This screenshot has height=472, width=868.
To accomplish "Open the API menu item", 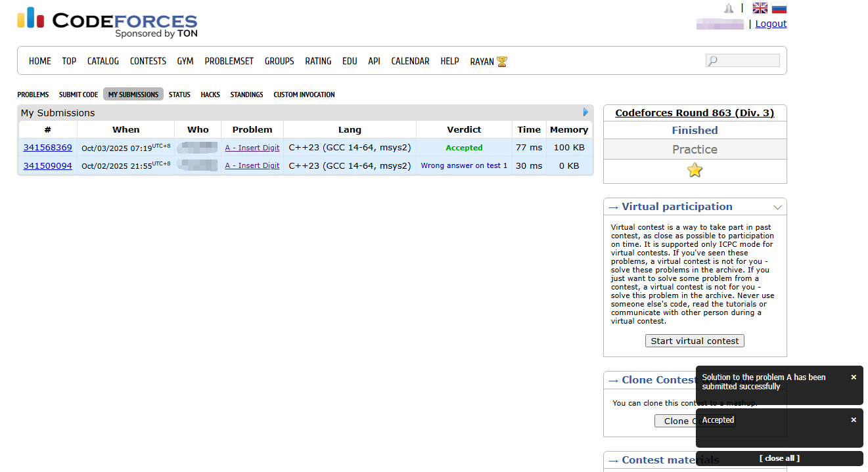I will pyautogui.click(x=374, y=61).
